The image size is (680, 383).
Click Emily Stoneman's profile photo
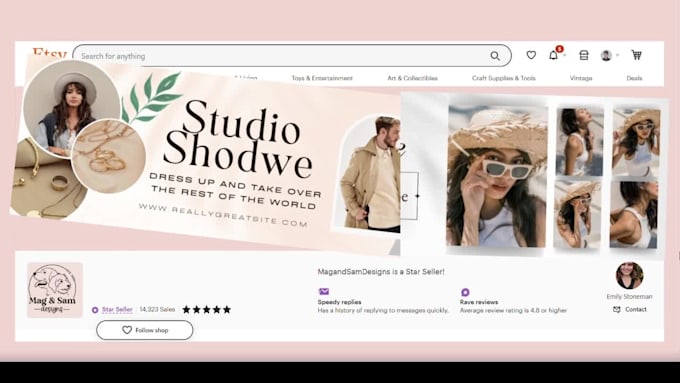[629, 275]
